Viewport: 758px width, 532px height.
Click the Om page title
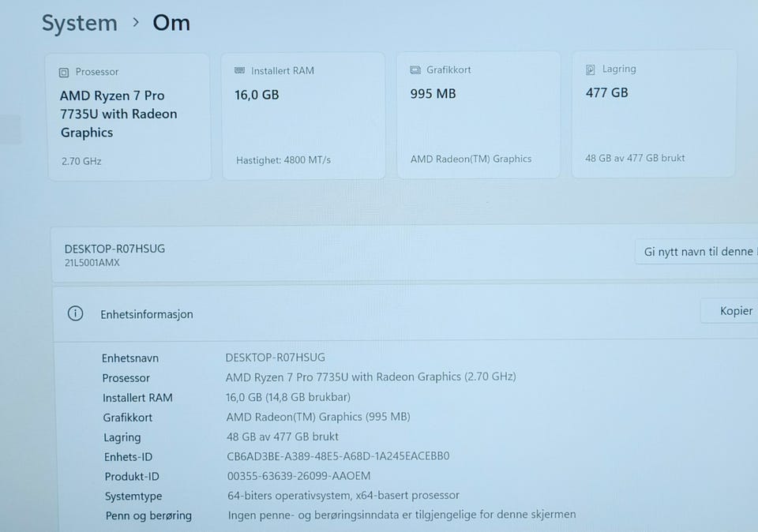click(171, 23)
